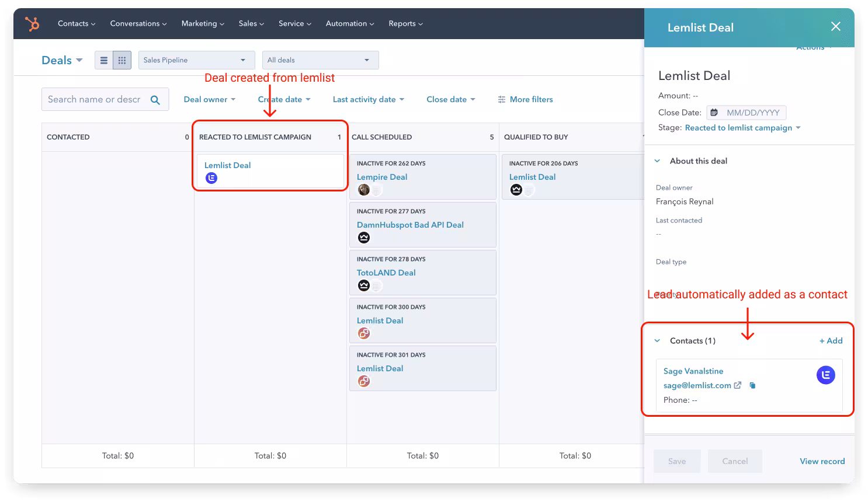Open the DamnHubspot Bad API Deal card

click(x=410, y=225)
